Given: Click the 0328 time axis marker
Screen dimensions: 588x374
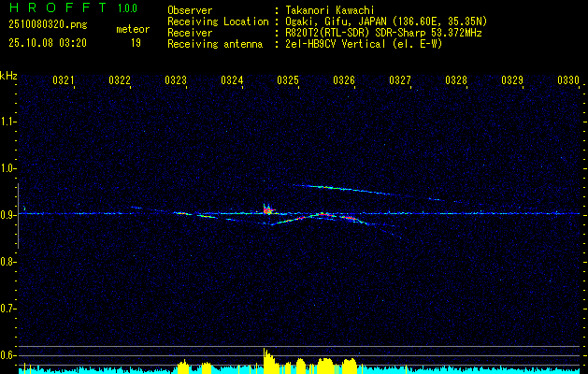Looking at the screenshot, I should pos(456,80).
